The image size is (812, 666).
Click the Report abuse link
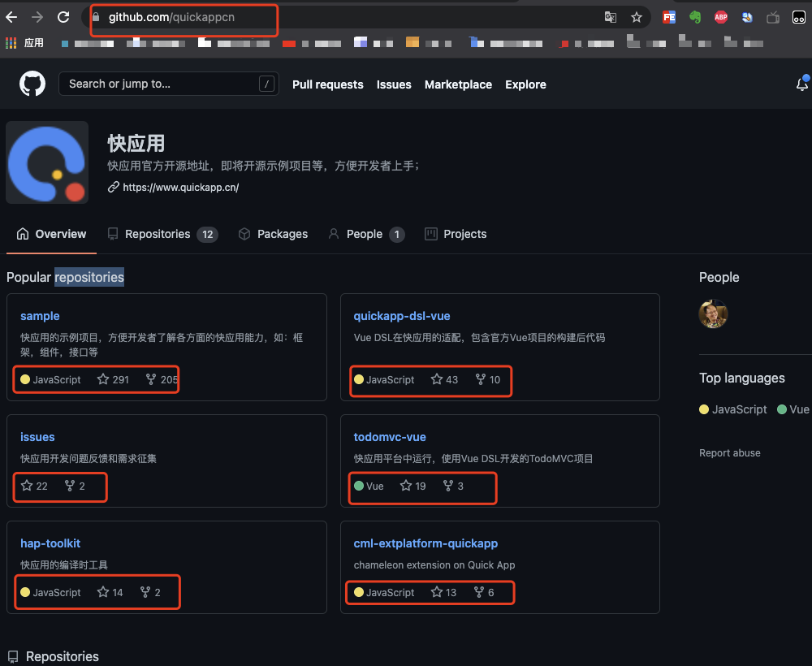tap(730, 453)
